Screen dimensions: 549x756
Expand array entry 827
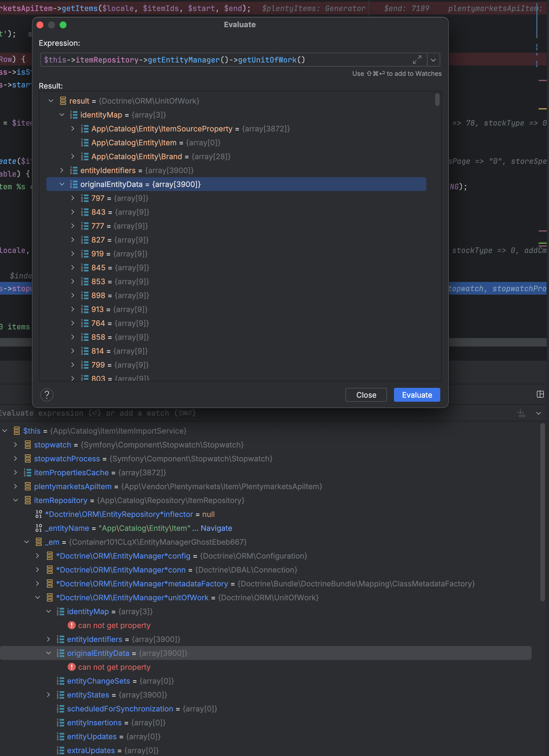[x=73, y=240]
